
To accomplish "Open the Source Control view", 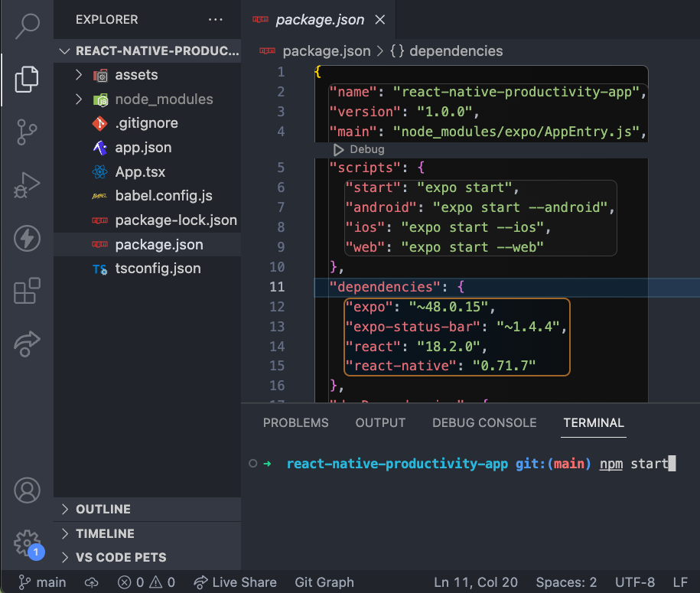I will 27,132.
